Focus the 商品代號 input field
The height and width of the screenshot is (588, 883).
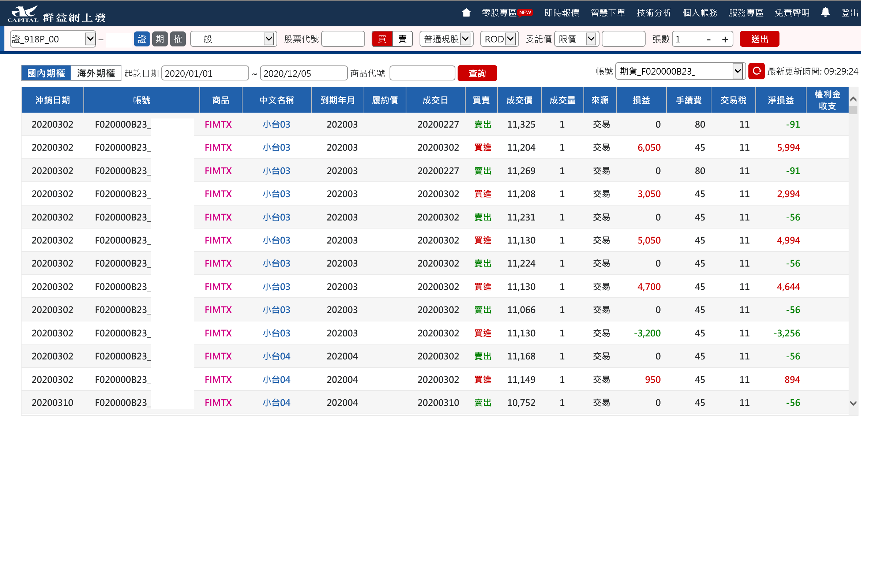(422, 73)
